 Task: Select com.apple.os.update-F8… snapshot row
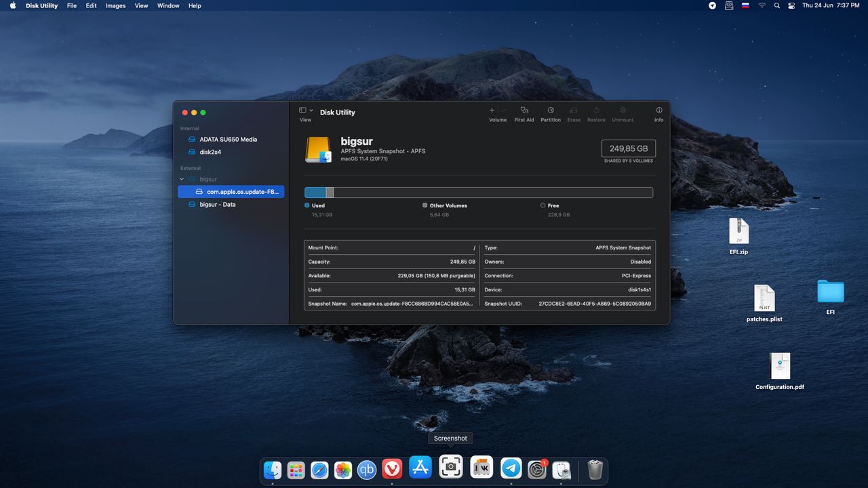click(231, 192)
